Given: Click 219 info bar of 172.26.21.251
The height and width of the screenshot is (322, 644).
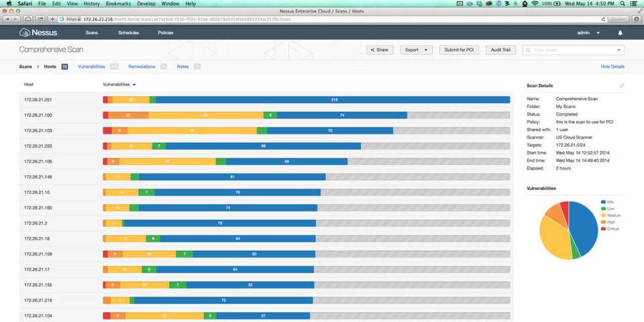Looking at the screenshot, I should click(333, 100).
